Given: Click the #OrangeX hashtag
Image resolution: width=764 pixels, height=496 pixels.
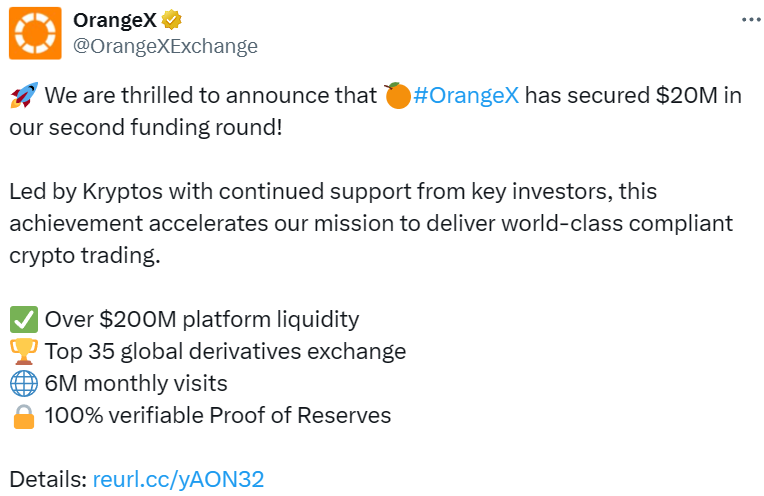Looking at the screenshot, I should tap(465, 96).
